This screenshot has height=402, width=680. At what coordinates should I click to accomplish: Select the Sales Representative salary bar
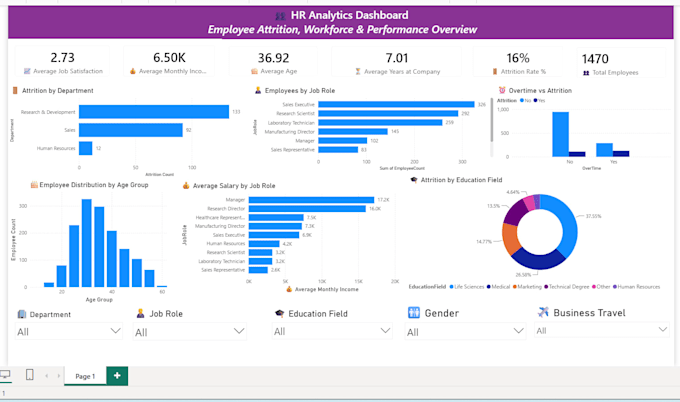click(x=258, y=270)
